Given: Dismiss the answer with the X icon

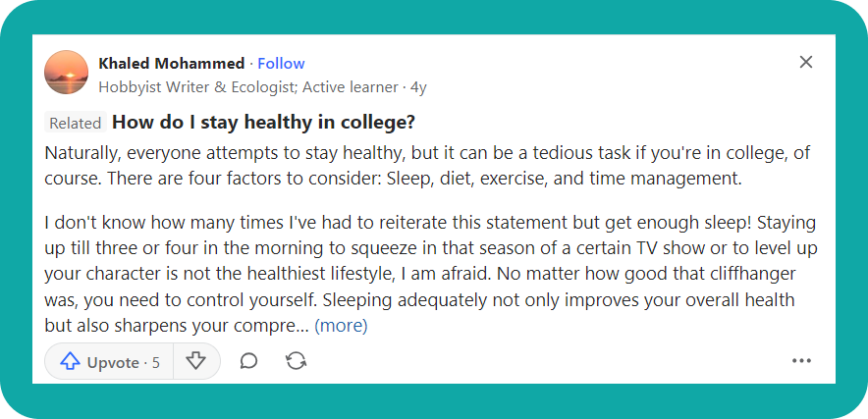Looking at the screenshot, I should [x=806, y=63].
